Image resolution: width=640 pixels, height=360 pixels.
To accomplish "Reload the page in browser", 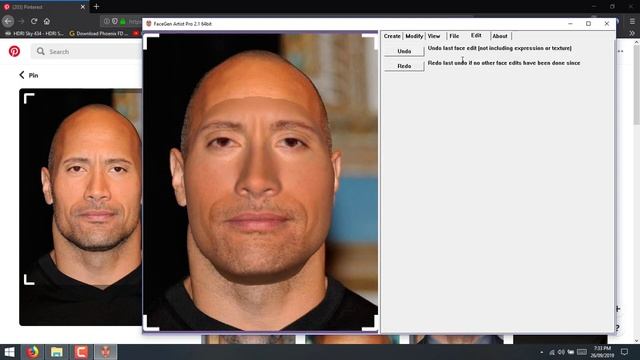I will coord(34,21).
